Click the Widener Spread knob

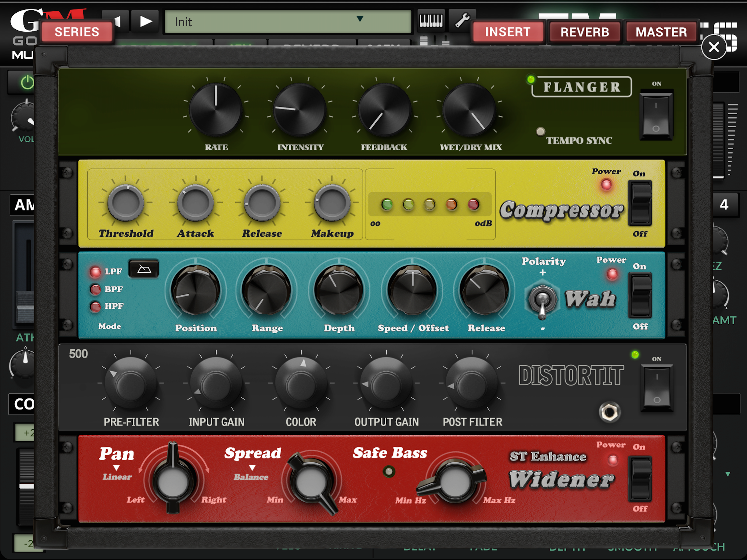tap(311, 482)
